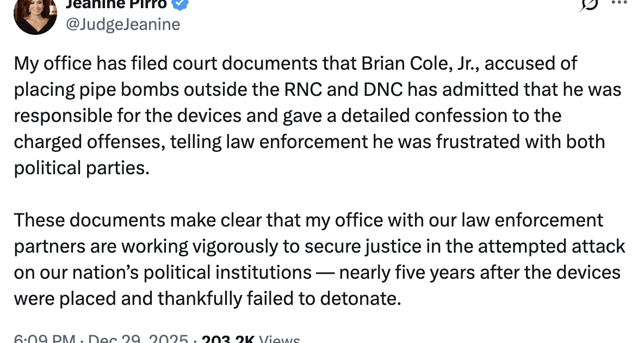Click the words "political parties." ending paragraph one
This screenshot has height=343, width=644.
tap(81, 168)
